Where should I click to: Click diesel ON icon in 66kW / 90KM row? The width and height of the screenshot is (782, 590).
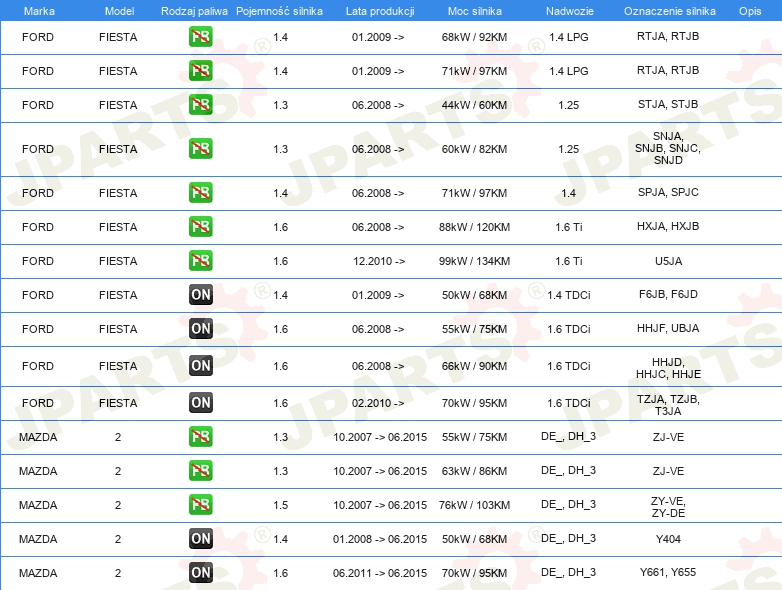tap(200, 366)
